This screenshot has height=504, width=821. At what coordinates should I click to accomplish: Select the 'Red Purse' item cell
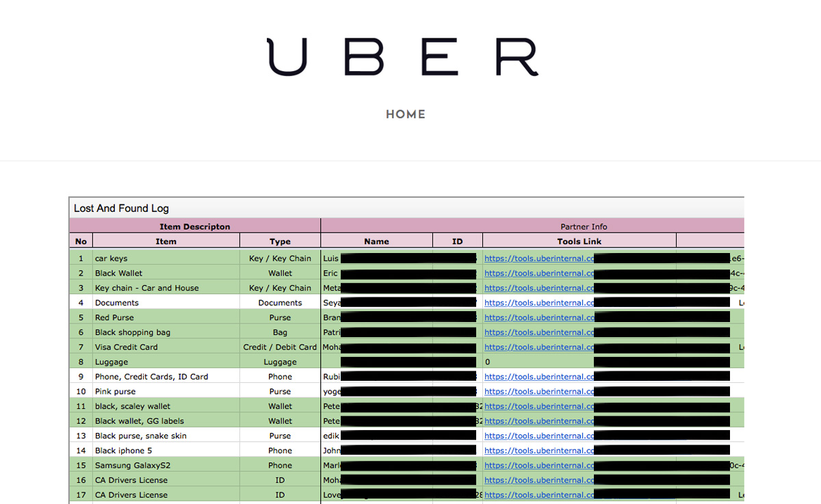[166, 318]
